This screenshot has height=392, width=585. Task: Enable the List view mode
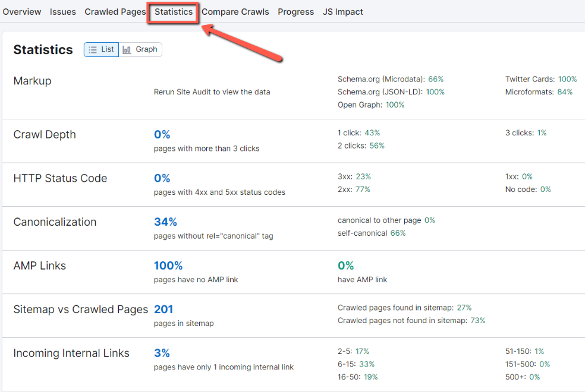(x=101, y=49)
